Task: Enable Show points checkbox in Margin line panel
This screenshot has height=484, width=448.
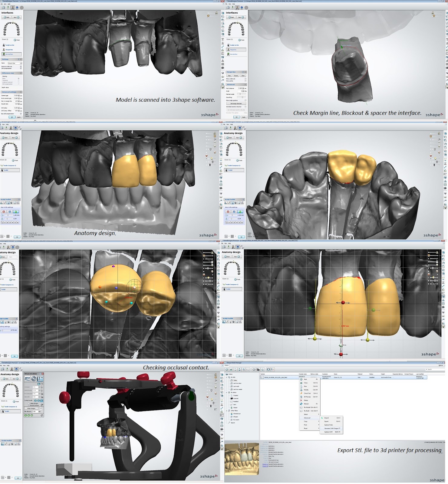Action: click(x=245, y=81)
